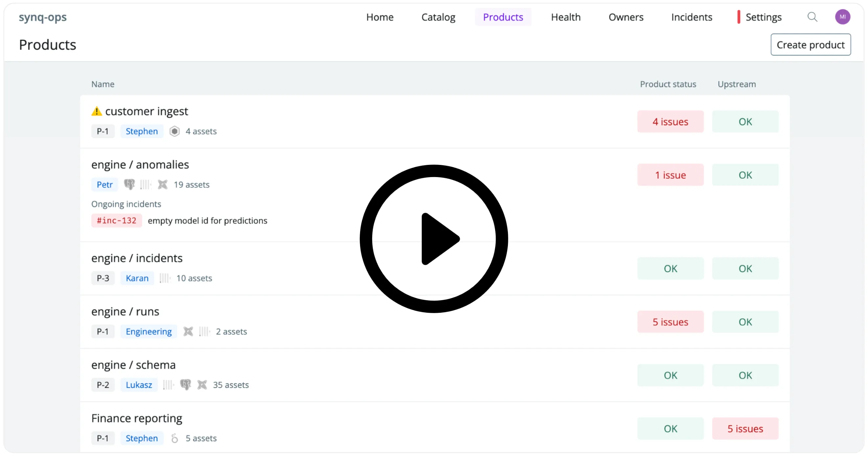Click the cross-shaped dbt icon in engine / anomalies
868x456 pixels.
coord(162,184)
